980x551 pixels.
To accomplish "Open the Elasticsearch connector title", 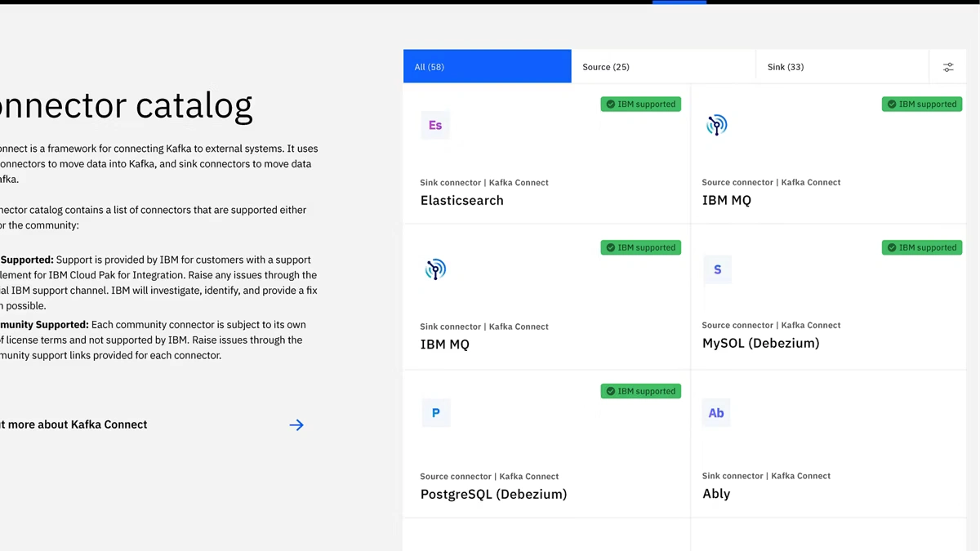I will click(x=461, y=201).
